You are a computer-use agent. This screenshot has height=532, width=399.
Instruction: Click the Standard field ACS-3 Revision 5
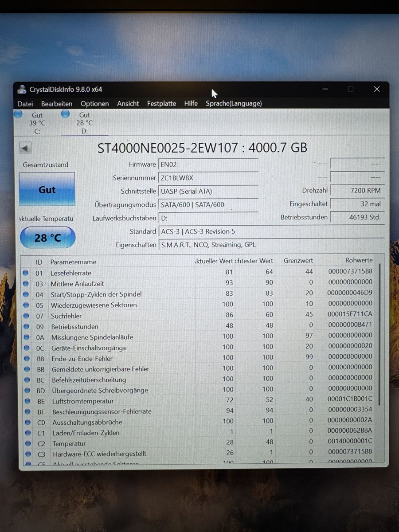pos(271,231)
